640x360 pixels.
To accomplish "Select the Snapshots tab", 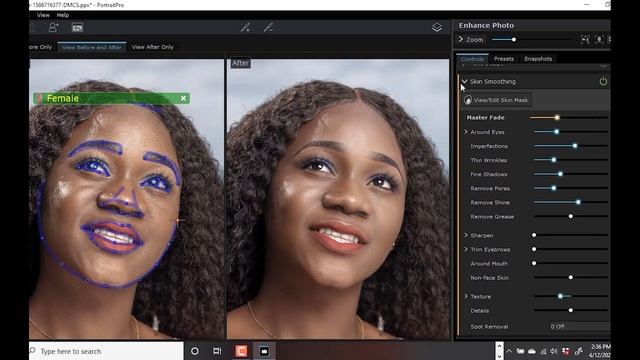I will pyautogui.click(x=538, y=59).
